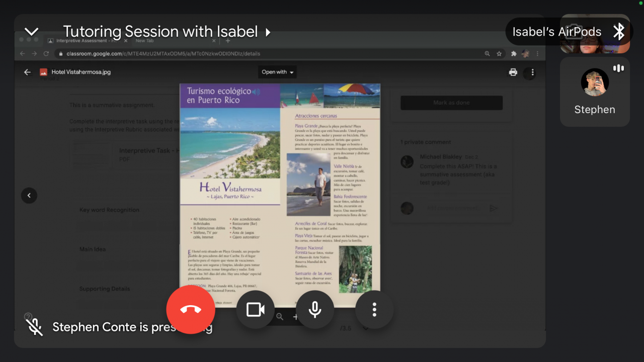Open the image viewer's more actions menu

(533, 72)
